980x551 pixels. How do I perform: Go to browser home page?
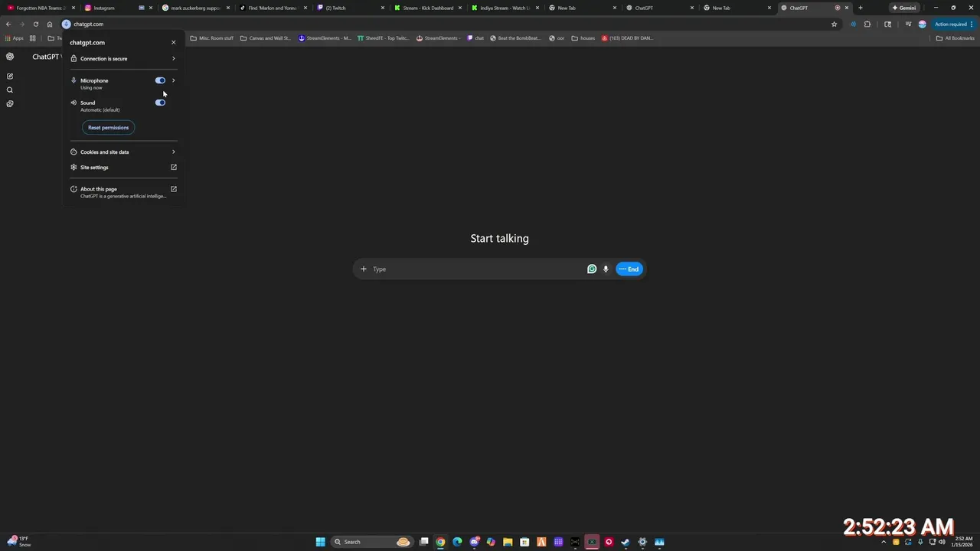[x=50, y=24]
